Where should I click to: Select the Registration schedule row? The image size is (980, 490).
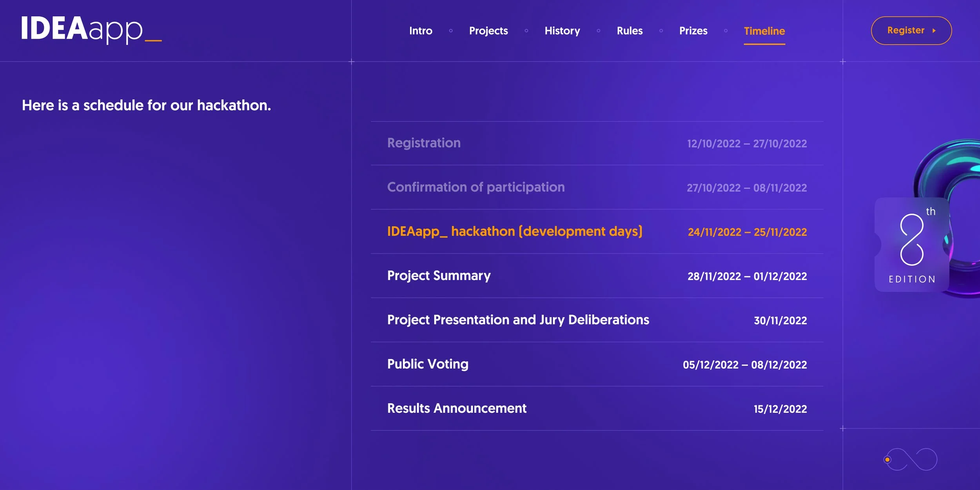(597, 143)
